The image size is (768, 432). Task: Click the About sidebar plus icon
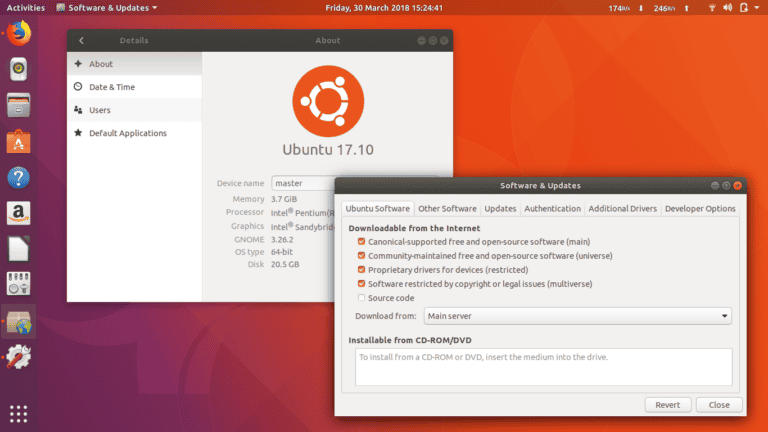[78, 64]
